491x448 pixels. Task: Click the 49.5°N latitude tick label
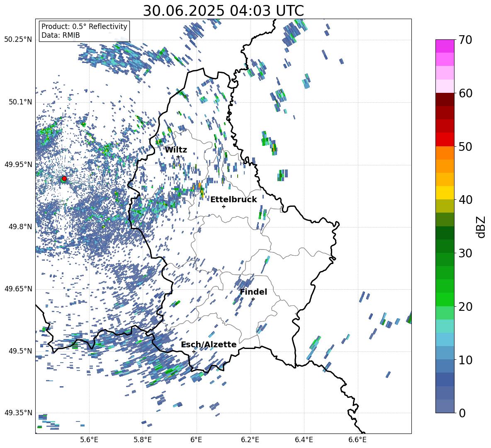tap(20, 351)
